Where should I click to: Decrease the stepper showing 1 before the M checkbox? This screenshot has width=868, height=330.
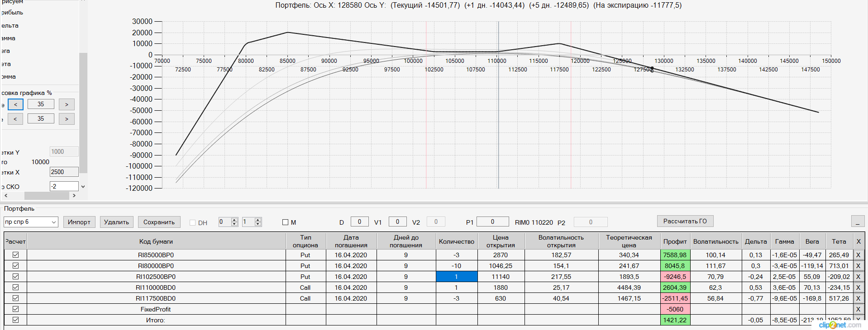258,224
